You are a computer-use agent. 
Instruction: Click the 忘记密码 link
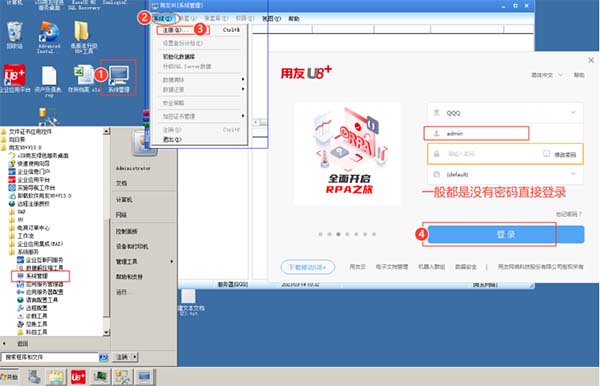click(x=569, y=214)
